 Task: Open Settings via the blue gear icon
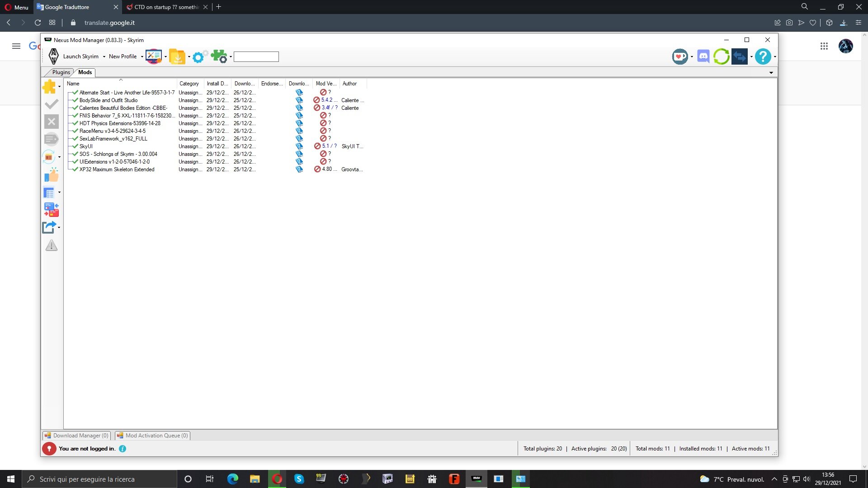pos(199,56)
